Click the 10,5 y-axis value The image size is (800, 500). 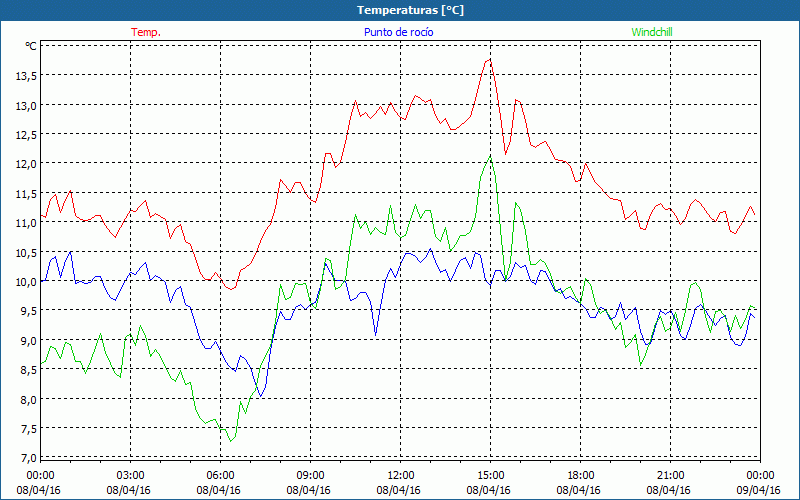26,252
